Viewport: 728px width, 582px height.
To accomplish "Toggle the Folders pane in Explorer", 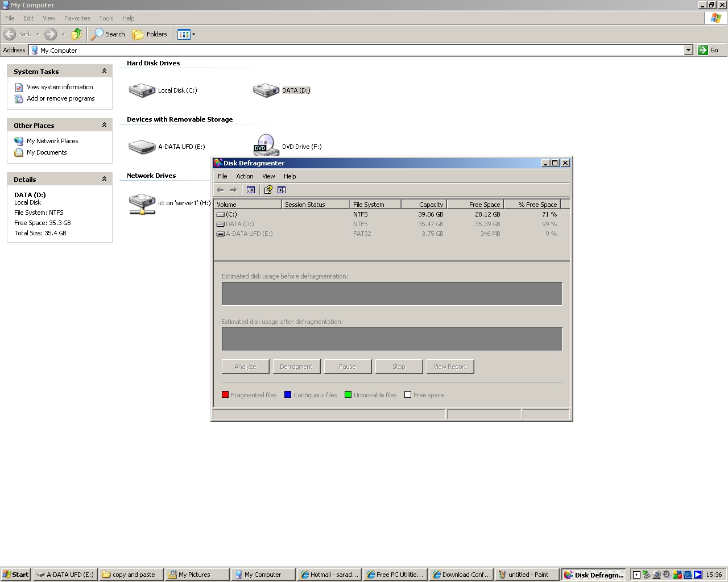I will [x=150, y=34].
